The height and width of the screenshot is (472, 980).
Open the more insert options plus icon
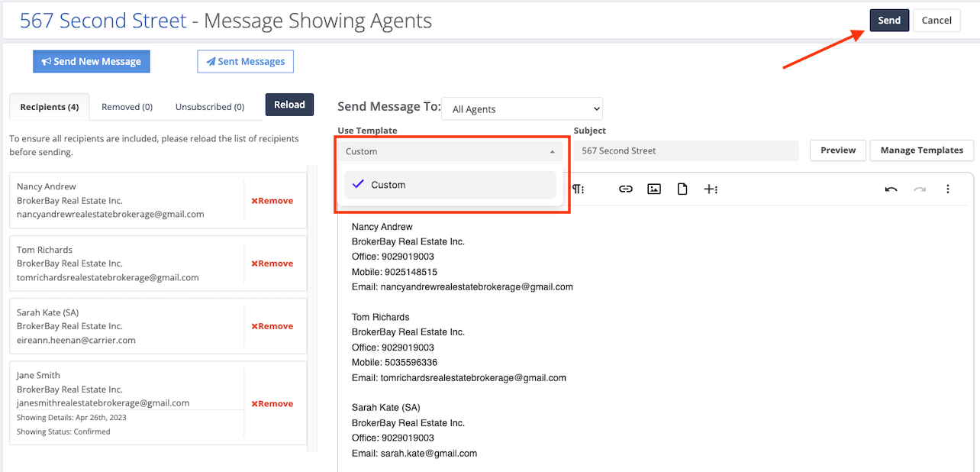(711, 189)
